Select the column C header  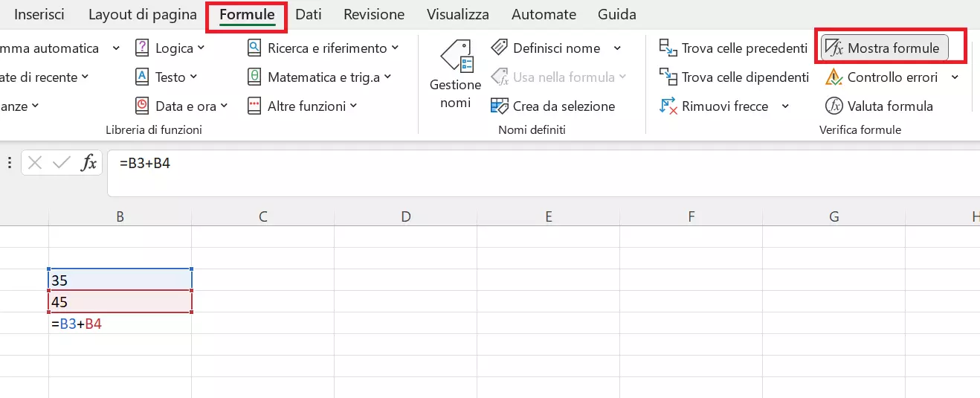coord(262,216)
